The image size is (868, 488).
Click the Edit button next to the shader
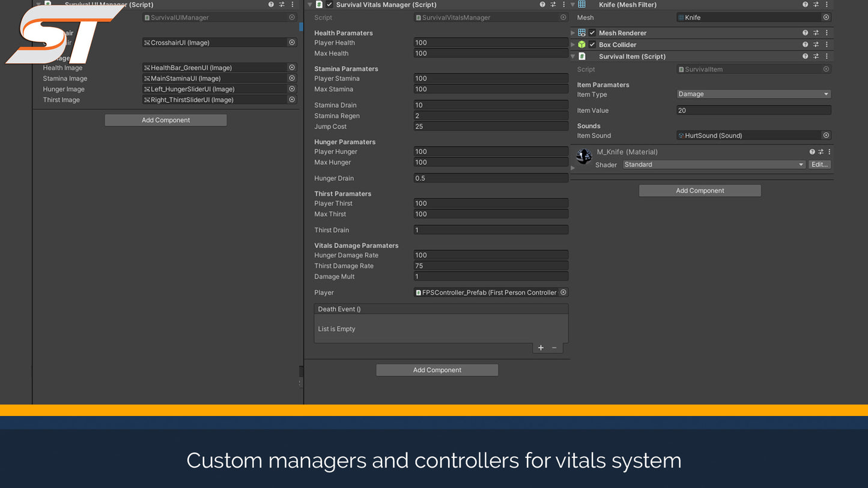click(819, 164)
